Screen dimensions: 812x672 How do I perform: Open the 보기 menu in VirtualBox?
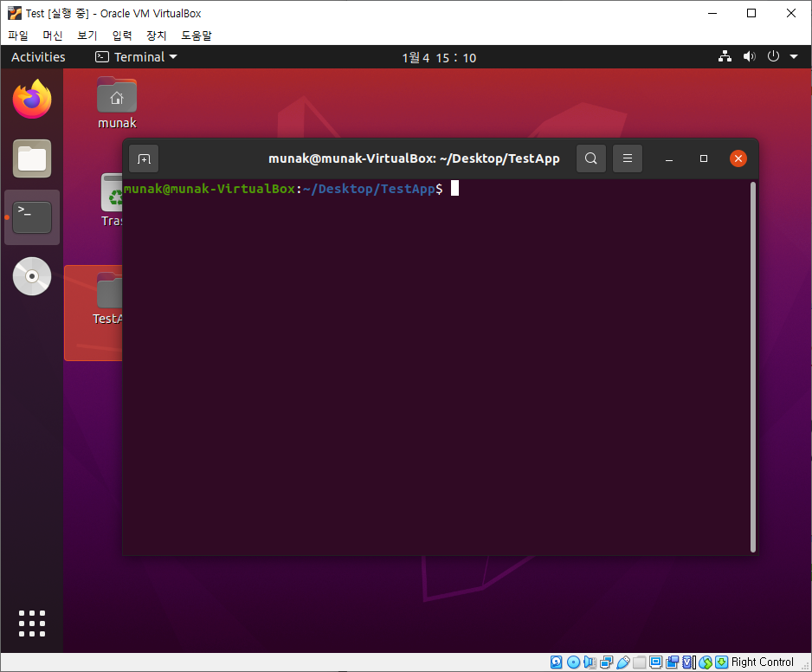pos(87,36)
